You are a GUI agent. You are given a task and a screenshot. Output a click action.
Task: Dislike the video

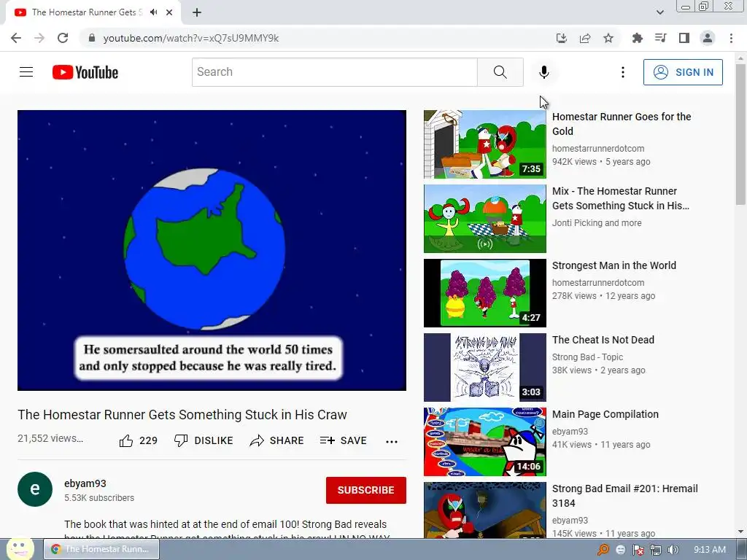[x=204, y=440]
